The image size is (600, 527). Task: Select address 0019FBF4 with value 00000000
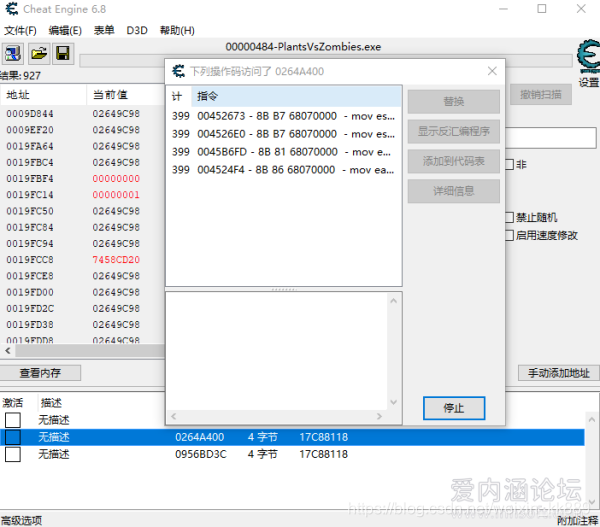30,179
